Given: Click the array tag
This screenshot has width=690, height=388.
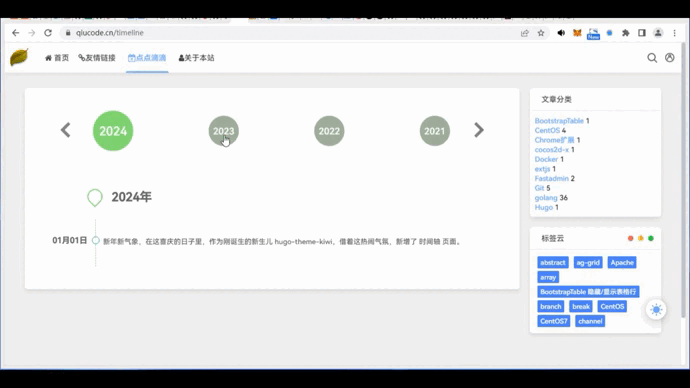Looking at the screenshot, I should point(548,277).
